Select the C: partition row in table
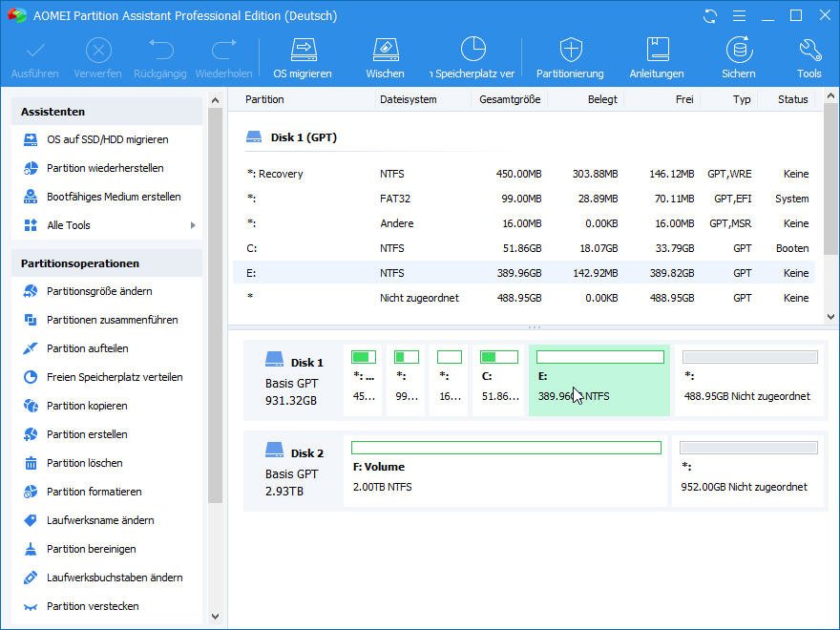 (x=525, y=248)
